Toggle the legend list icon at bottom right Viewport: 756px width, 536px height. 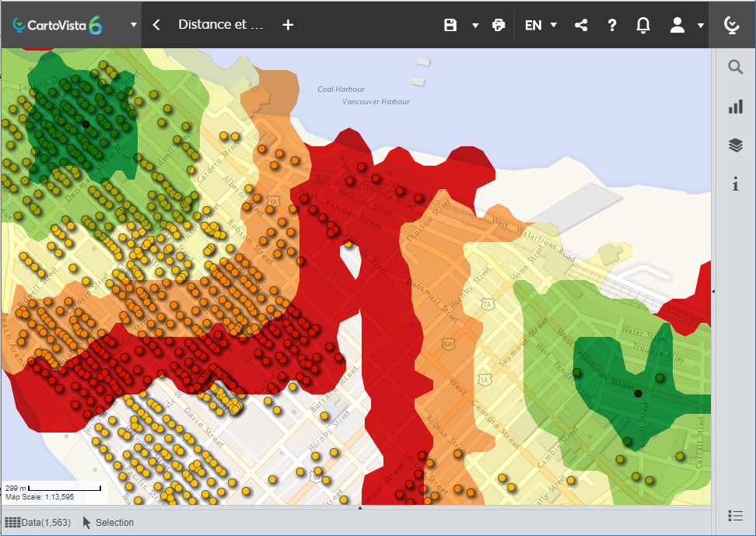pyautogui.click(x=735, y=515)
